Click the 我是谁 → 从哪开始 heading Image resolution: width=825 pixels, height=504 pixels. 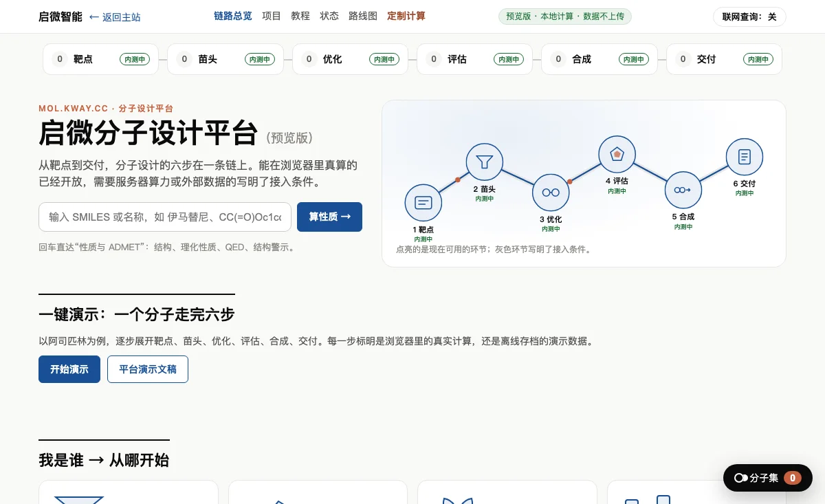click(104, 460)
